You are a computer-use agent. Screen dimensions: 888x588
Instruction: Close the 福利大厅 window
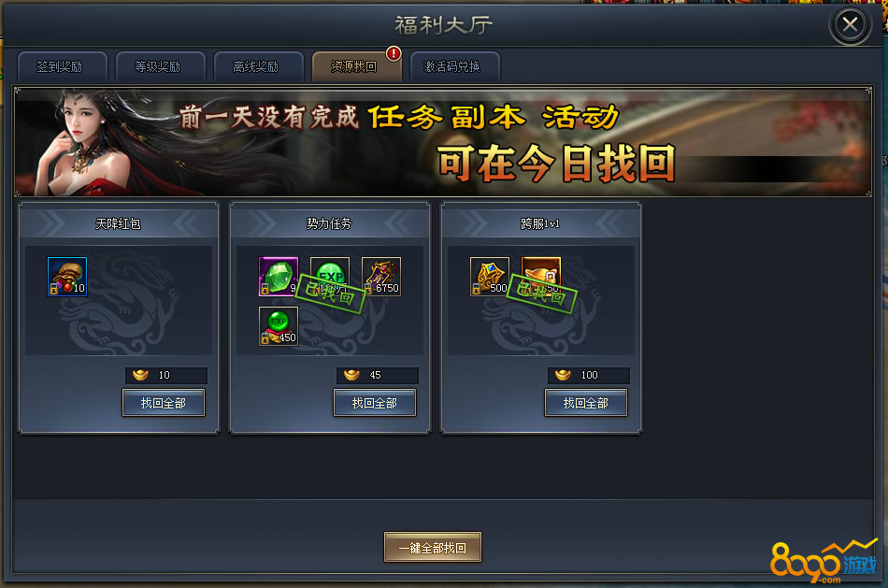pos(850,24)
